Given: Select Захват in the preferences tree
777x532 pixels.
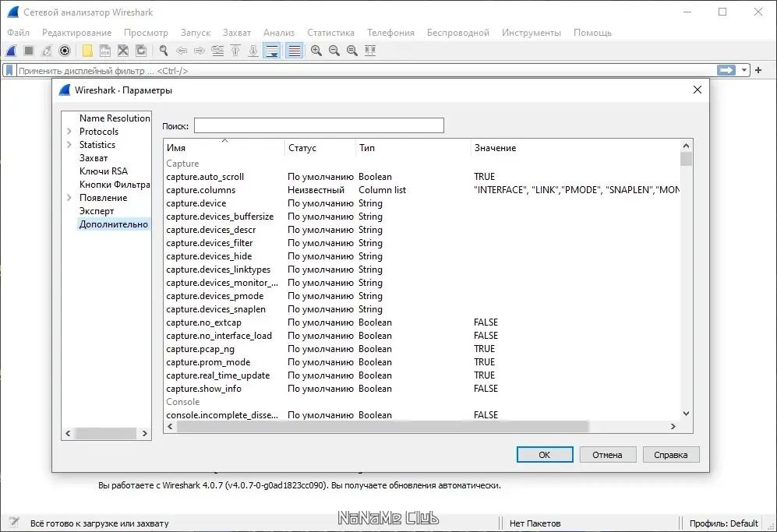Looking at the screenshot, I should coord(94,158).
